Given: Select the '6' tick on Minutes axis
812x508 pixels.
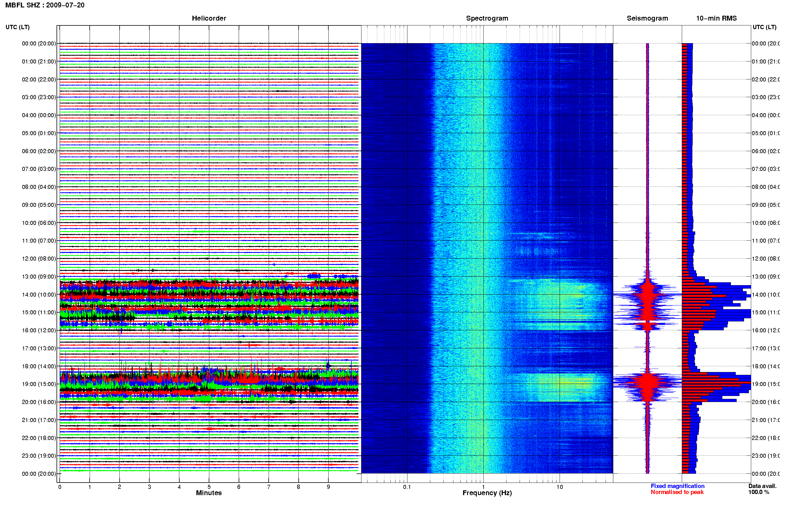Looking at the screenshot, I should click(x=239, y=487).
